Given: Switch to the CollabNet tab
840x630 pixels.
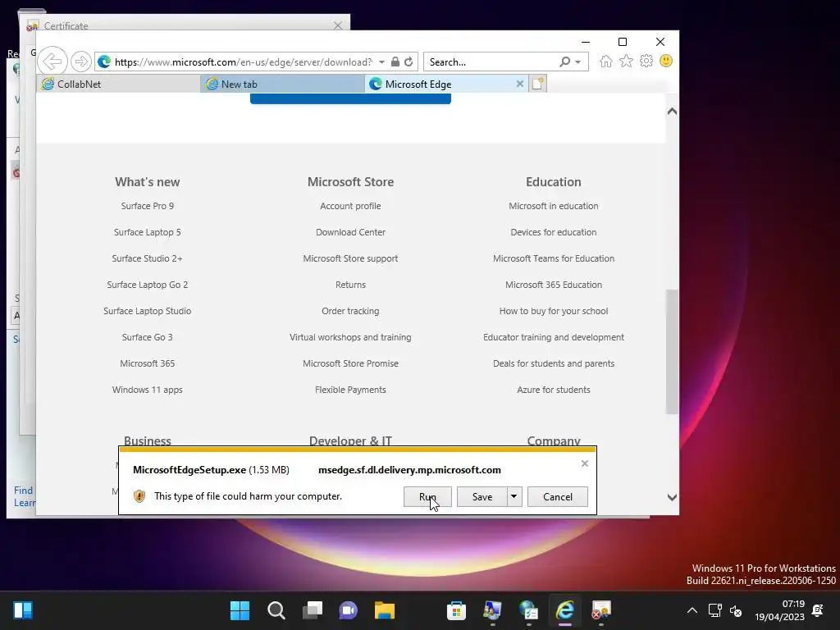Looking at the screenshot, I should click(118, 84).
